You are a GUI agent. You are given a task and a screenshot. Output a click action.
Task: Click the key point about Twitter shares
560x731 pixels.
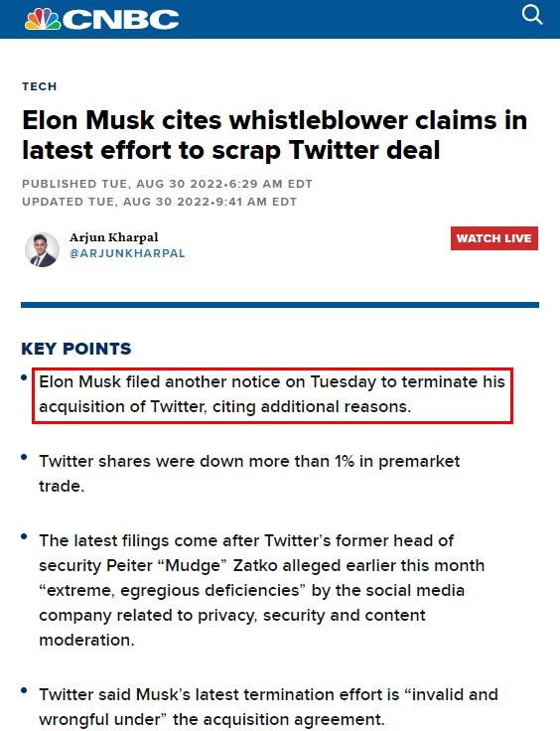coord(249,474)
